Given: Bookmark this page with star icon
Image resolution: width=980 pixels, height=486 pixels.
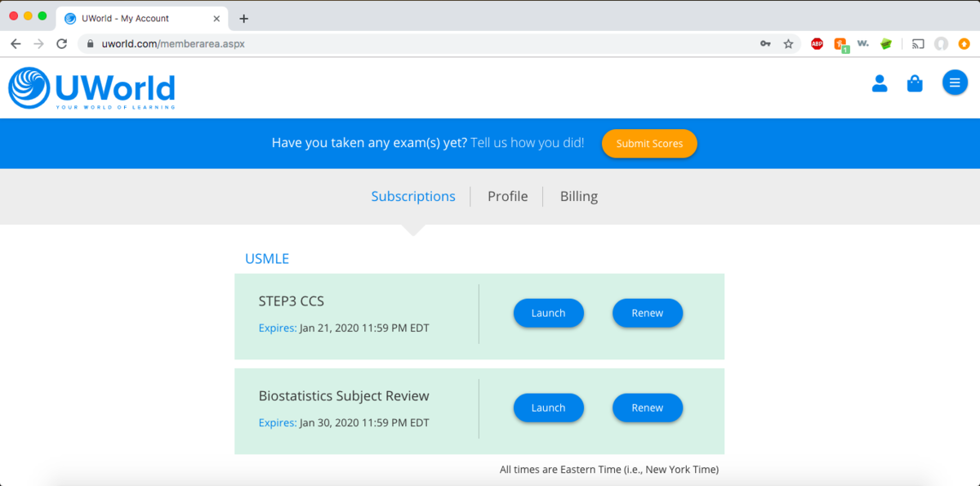Looking at the screenshot, I should pyautogui.click(x=788, y=44).
